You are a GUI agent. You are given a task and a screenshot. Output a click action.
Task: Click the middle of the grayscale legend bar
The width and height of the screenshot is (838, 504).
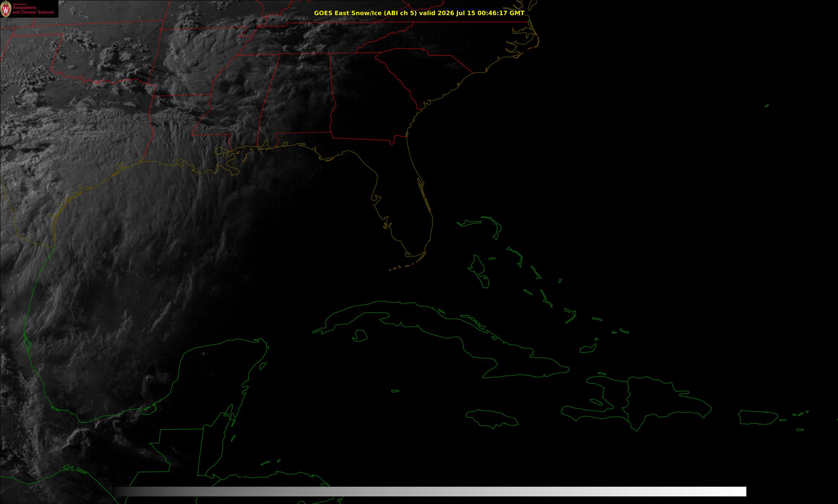pos(430,491)
